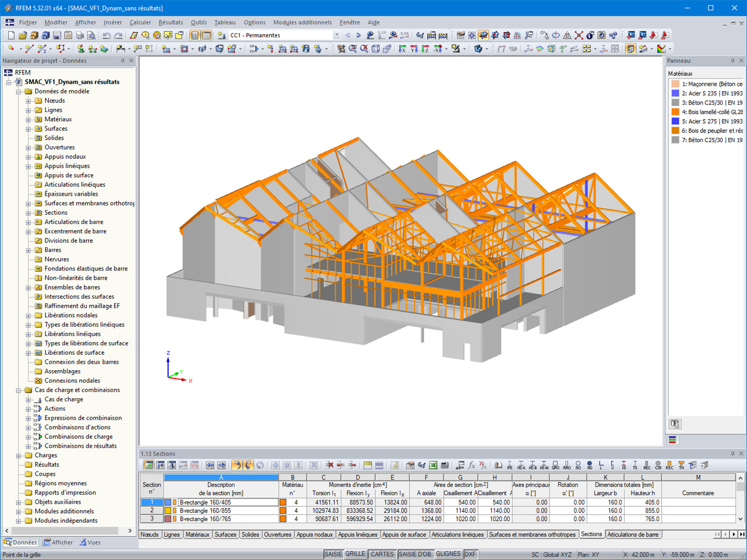Select Combinaisons de charge in the tree
Viewport: 747px width, 560px height.
coord(78,437)
